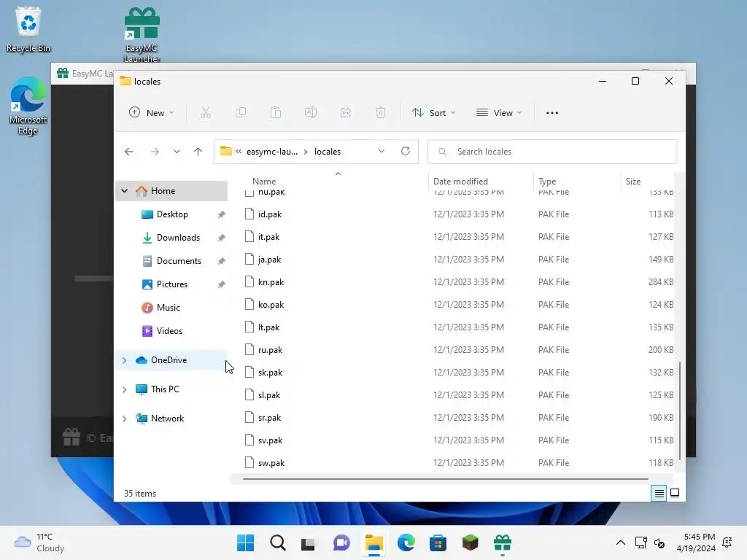The image size is (747, 560).
Task: Click the Copy icon in toolbar
Action: click(x=241, y=113)
